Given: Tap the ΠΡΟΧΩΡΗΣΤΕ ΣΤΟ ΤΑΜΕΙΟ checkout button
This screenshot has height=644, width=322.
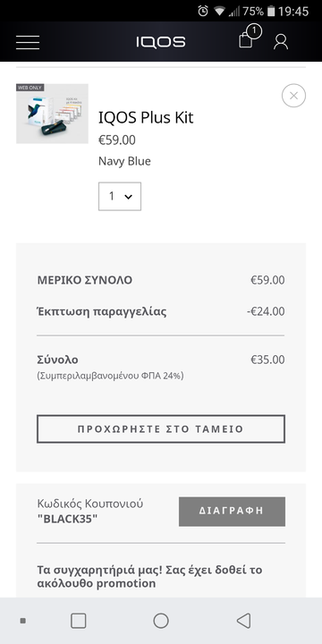Looking at the screenshot, I should click(x=161, y=428).
